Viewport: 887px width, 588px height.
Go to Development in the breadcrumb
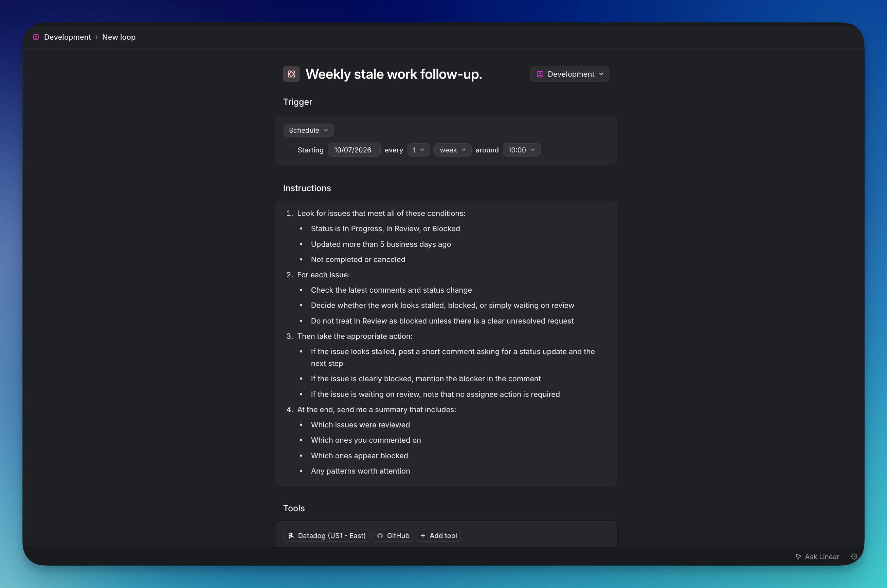[x=68, y=37]
